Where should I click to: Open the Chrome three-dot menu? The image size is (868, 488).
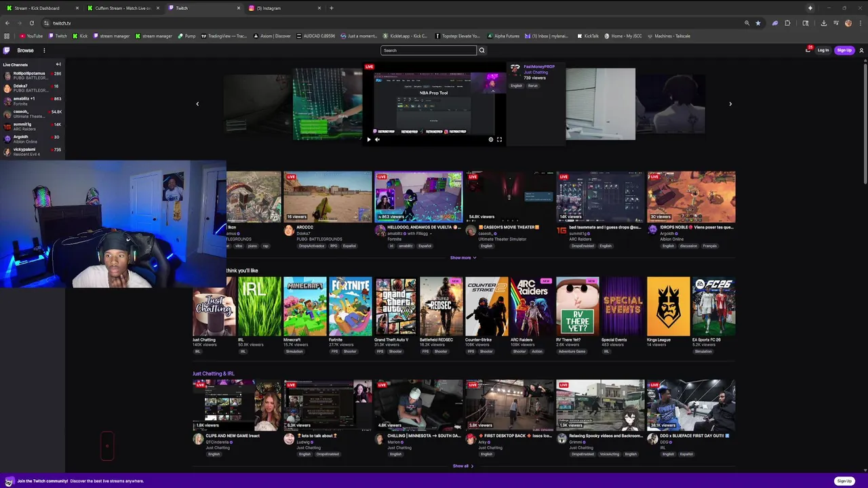[861, 23]
